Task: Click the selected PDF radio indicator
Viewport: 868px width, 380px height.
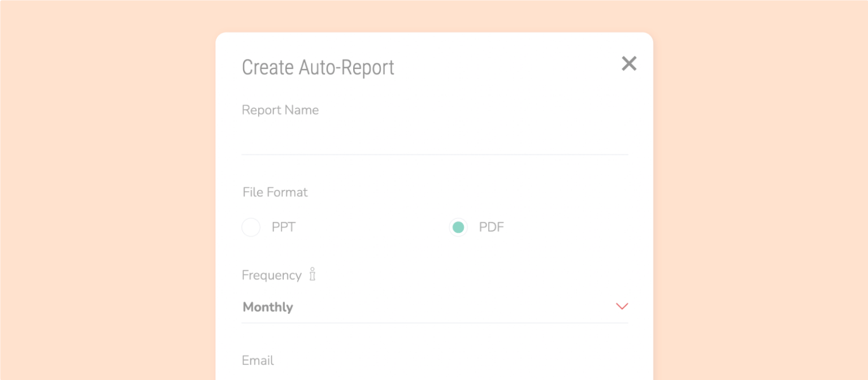Action: click(458, 227)
